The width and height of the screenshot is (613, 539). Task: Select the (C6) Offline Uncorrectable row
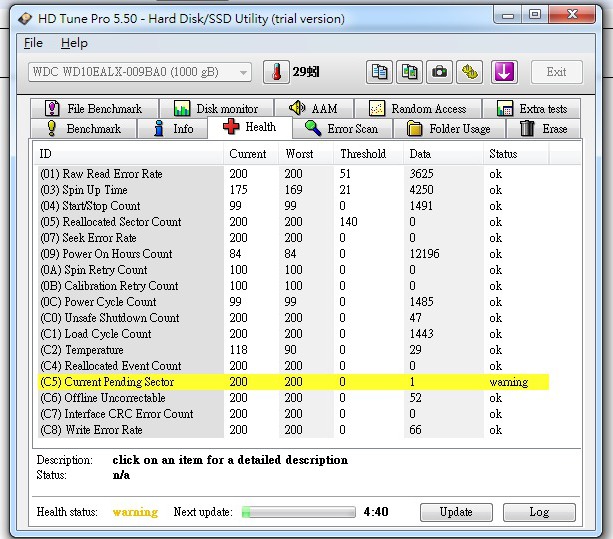293,398
